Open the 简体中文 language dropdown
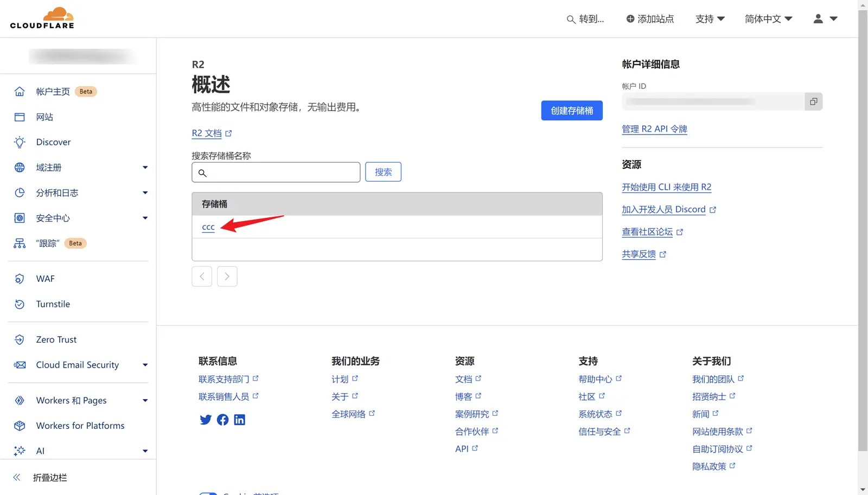Viewport: 868px width, 495px height. (x=768, y=19)
